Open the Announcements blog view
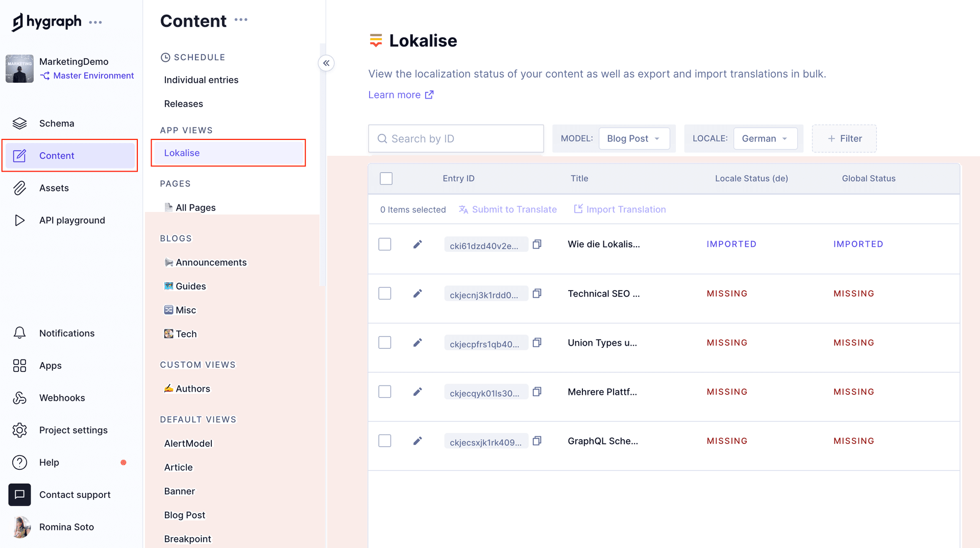The height and width of the screenshot is (548, 980). coord(211,263)
